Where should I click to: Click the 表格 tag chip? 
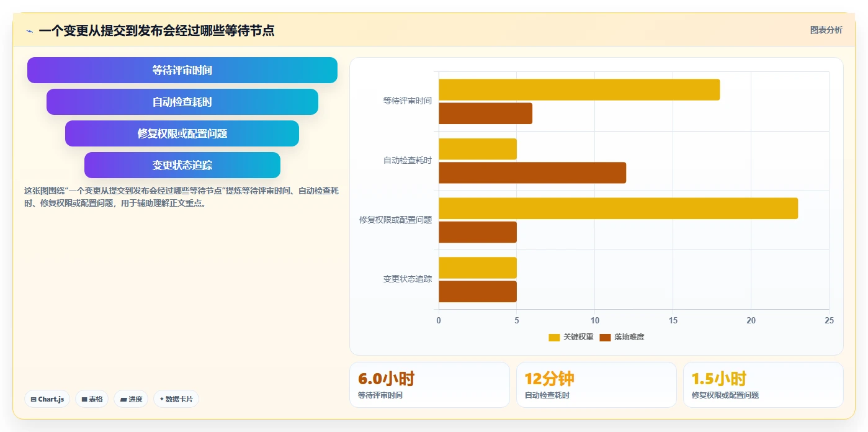(x=92, y=399)
